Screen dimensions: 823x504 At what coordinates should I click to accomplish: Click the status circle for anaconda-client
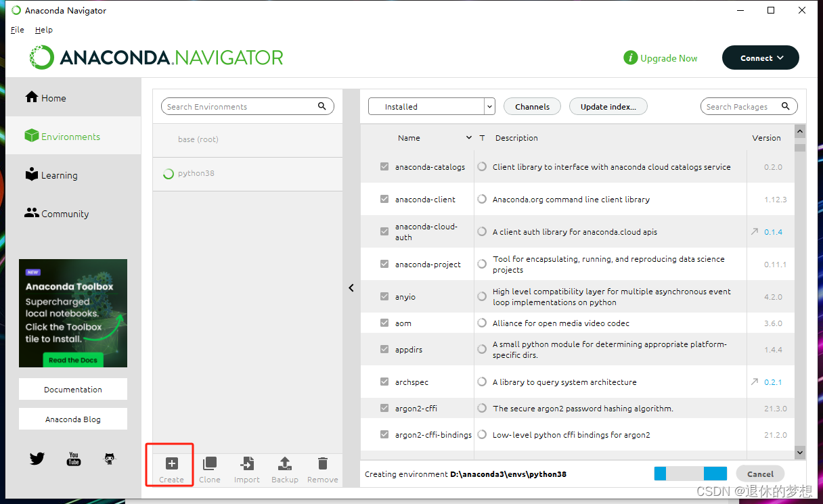pyautogui.click(x=482, y=199)
